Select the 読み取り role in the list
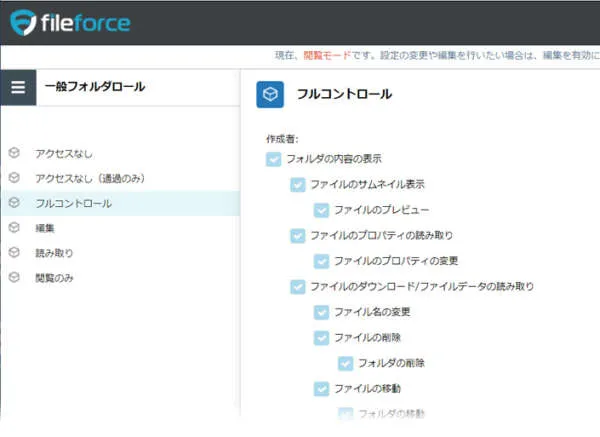 click(54, 253)
